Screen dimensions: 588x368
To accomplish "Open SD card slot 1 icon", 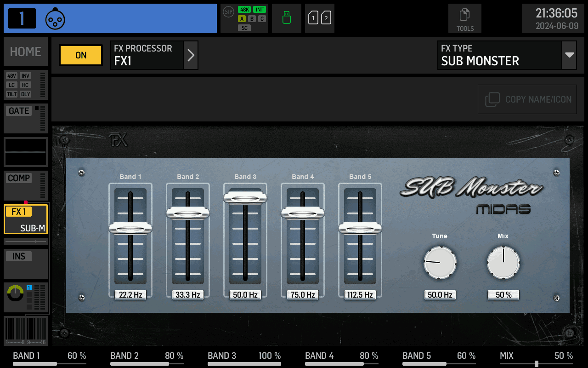I will (313, 18).
